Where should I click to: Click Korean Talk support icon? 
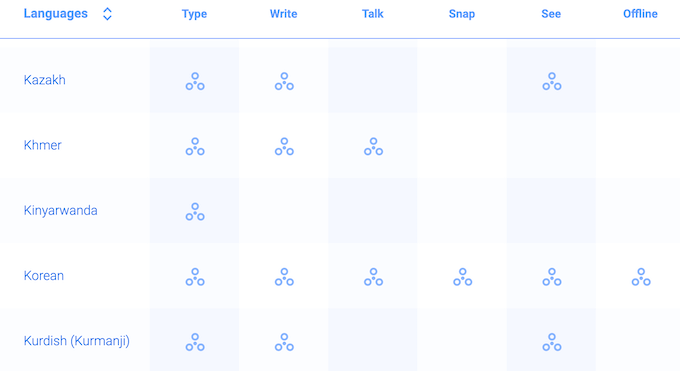[x=373, y=277]
